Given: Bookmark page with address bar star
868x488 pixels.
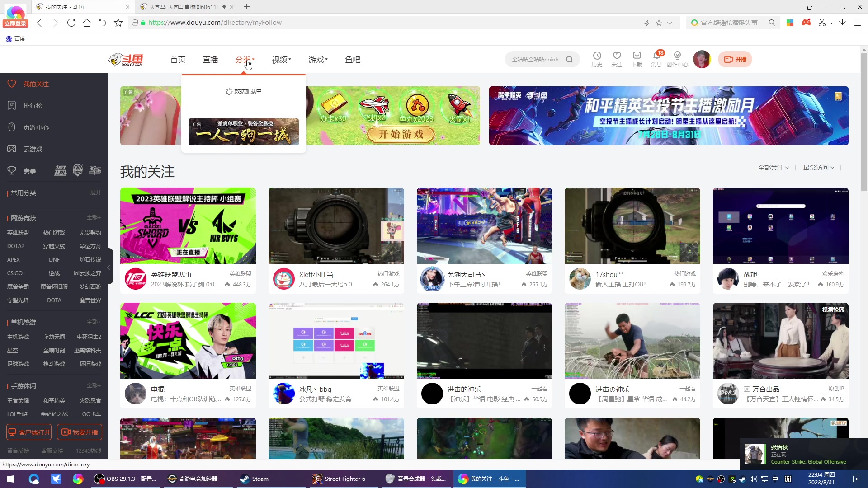Looking at the screenshot, I should (x=659, y=23).
